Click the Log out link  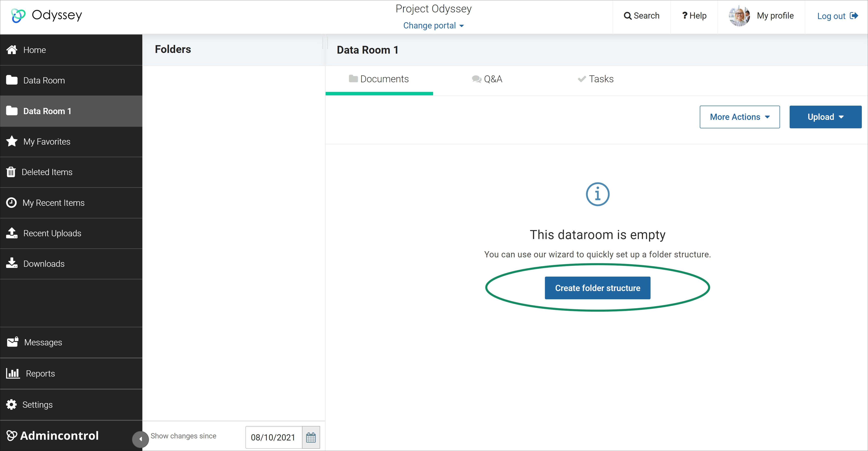[x=837, y=16]
